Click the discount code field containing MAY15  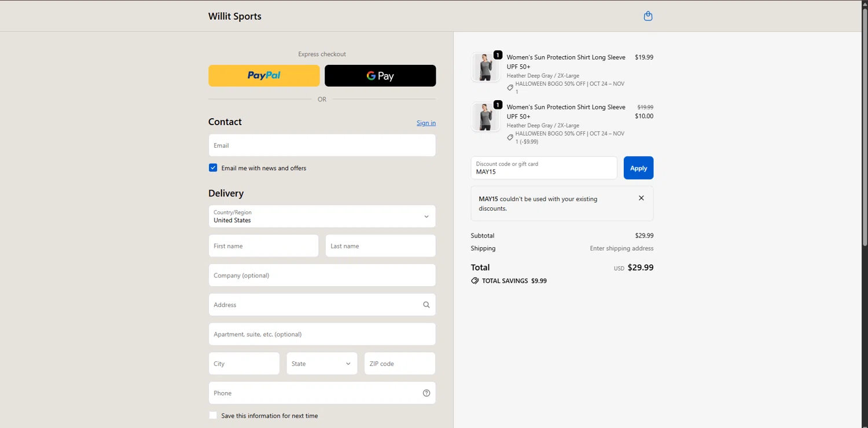[544, 168]
